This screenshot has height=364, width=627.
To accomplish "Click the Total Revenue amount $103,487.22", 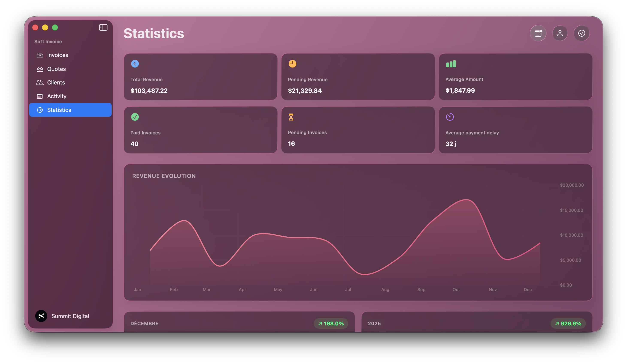I will 149,91.
